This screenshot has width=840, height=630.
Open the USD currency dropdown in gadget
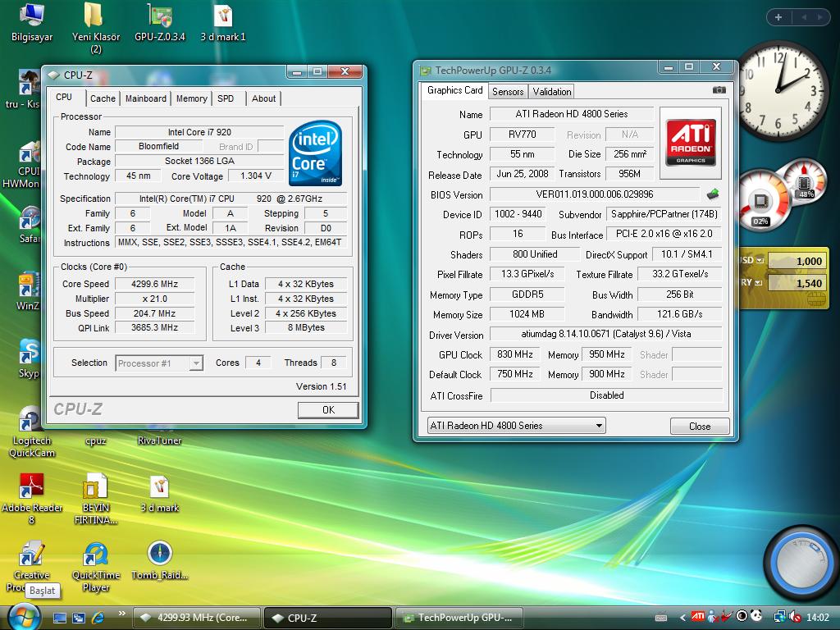pos(760,260)
